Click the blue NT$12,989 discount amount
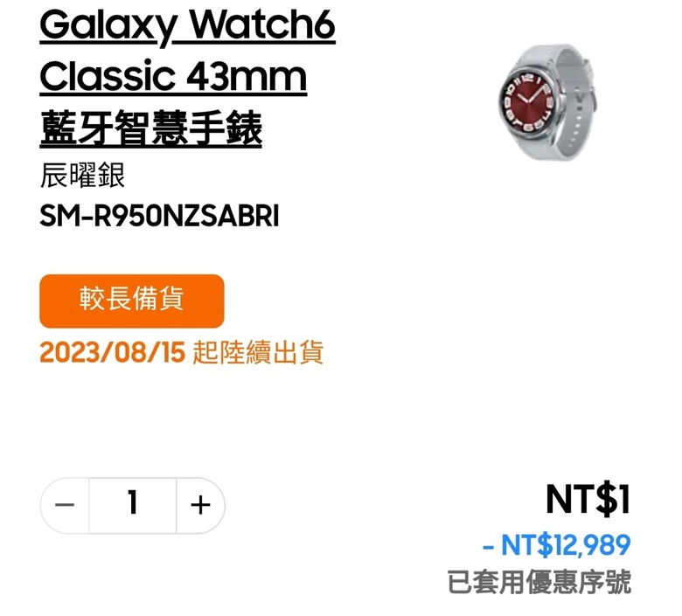682x616 pixels. tap(566, 544)
